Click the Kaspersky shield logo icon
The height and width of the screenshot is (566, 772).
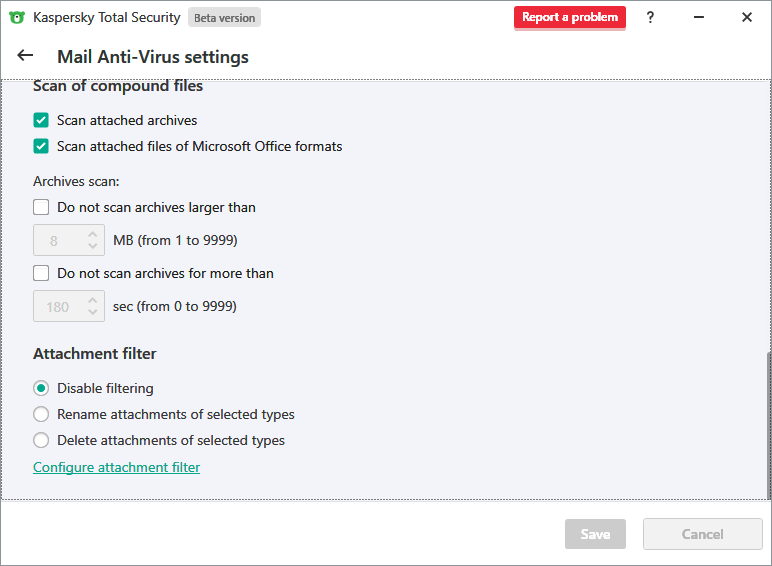pos(17,17)
